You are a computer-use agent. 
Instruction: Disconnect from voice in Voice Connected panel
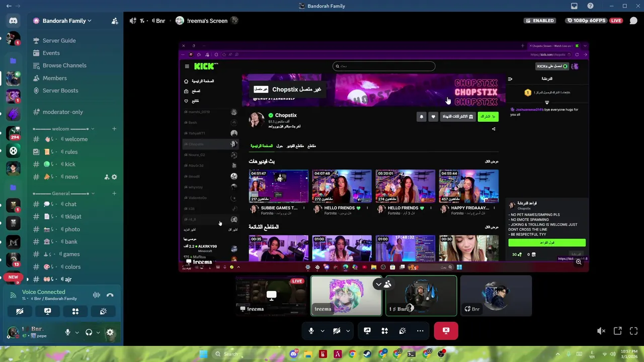tap(110, 295)
